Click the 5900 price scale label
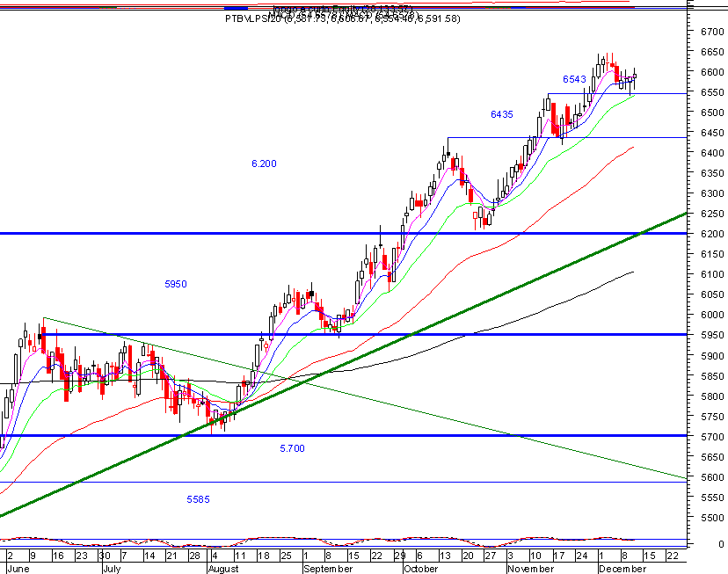728x574 pixels. tap(712, 356)
